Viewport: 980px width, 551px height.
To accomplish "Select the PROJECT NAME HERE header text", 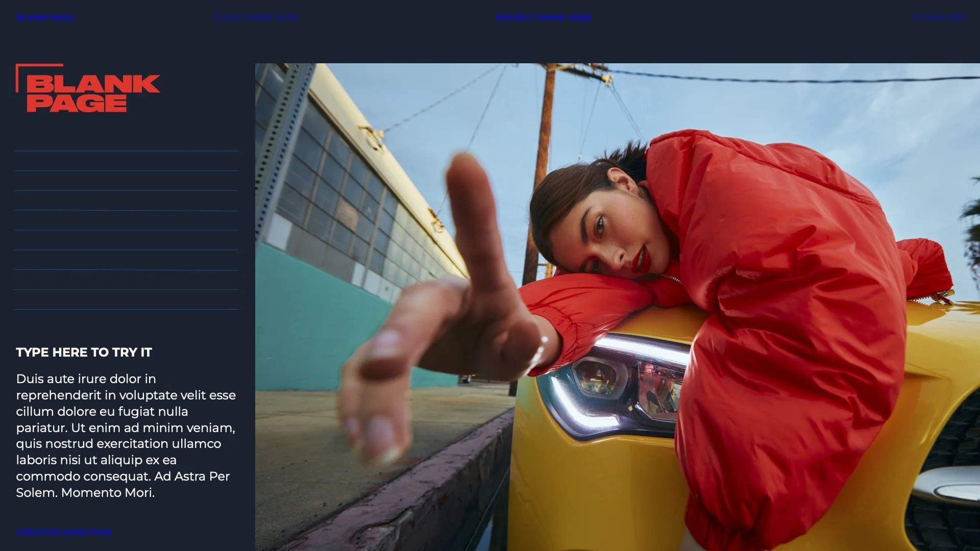I will pos(543,17).
